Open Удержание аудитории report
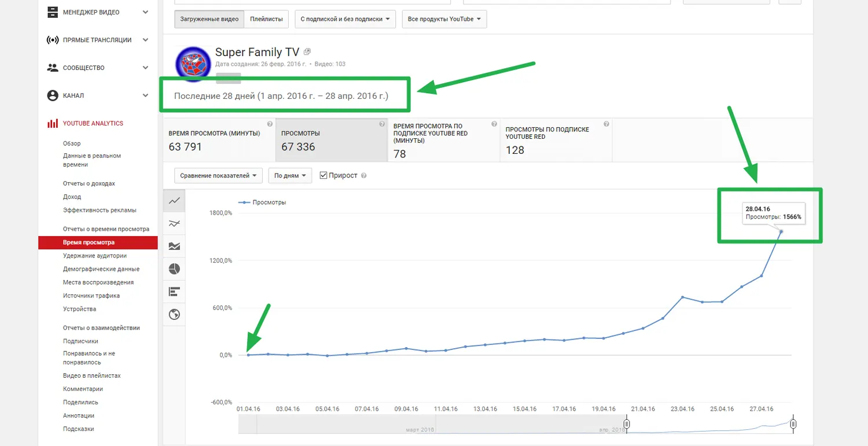 95,256
